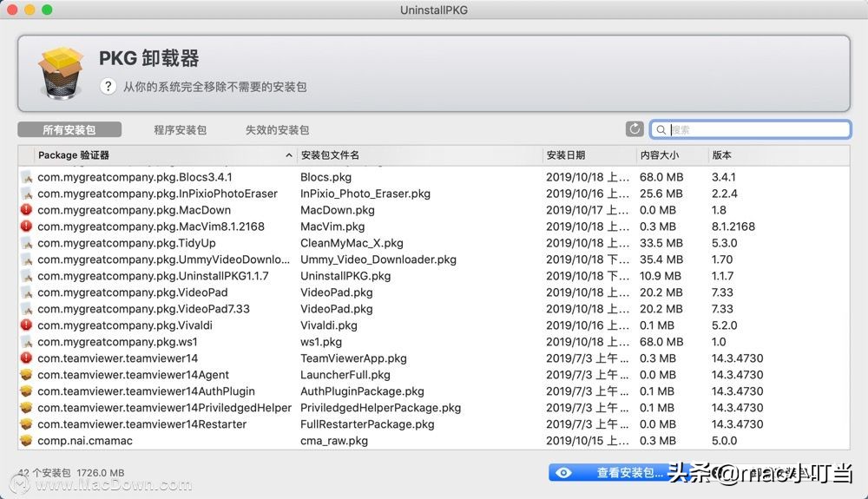The image size is (868, 499).
Task: Click version 2.2.4 cell
Action: click(x=724, y=194)
